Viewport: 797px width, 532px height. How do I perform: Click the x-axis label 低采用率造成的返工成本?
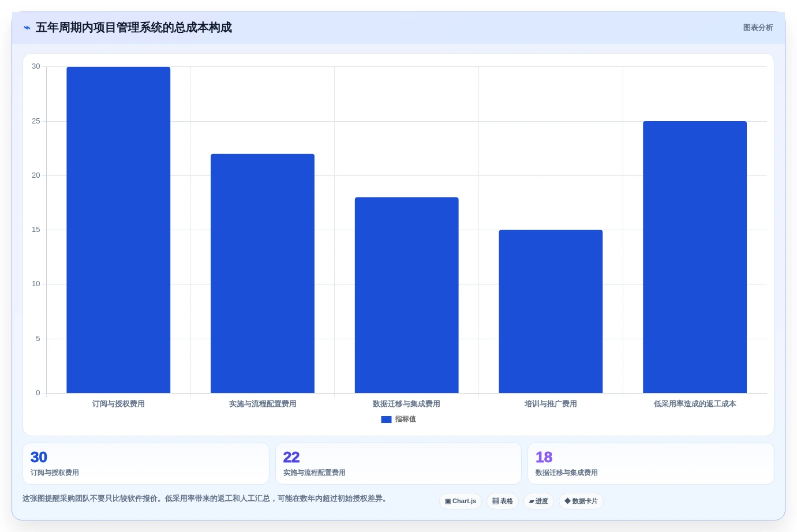(695, 404)
